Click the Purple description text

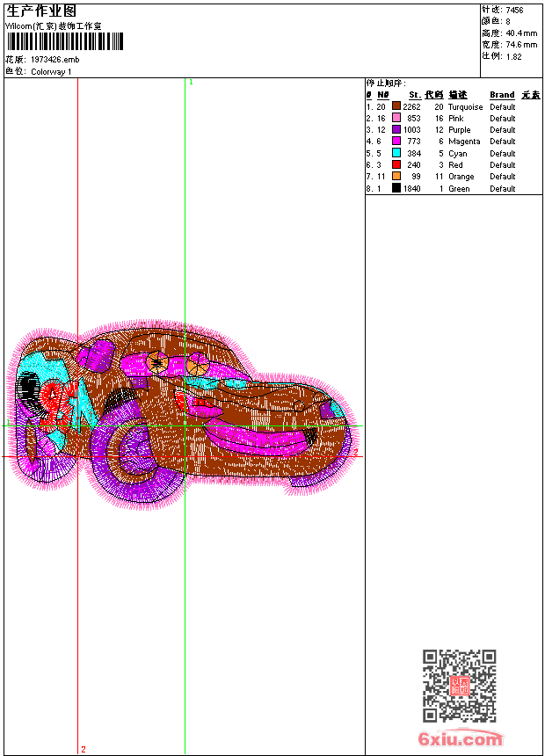coord(459,130)
